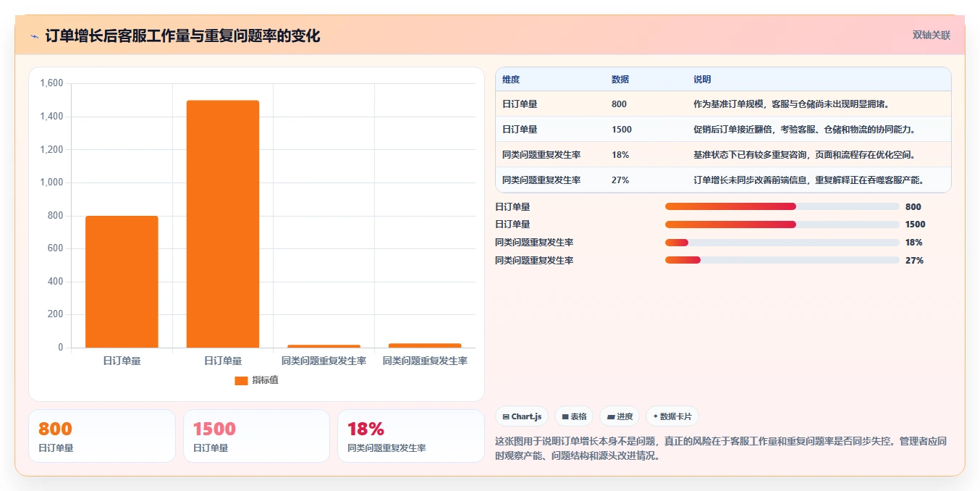This screenshot has height=491, width=980.
Task: Click the 说明 column header in the table
Action: click(702, 79)
